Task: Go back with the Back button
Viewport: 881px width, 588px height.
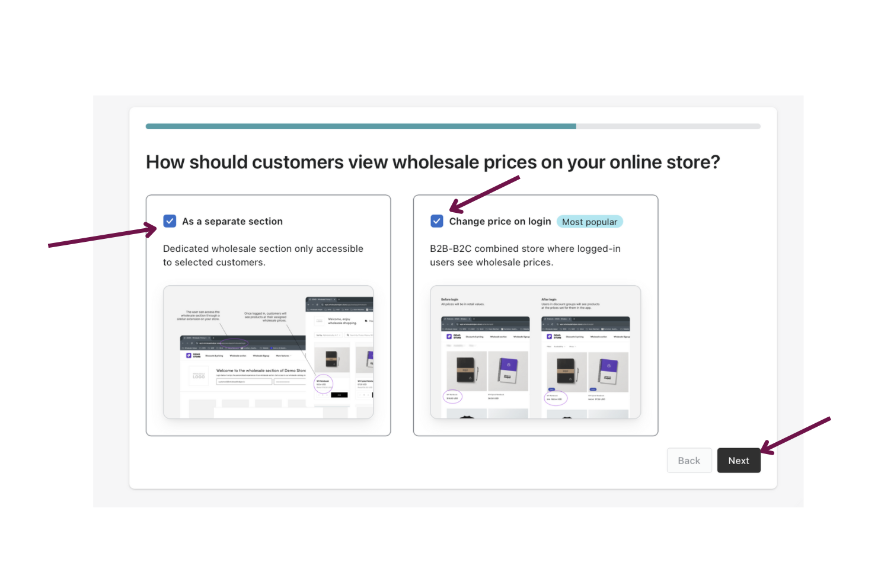Action: [x=689, y=461]
